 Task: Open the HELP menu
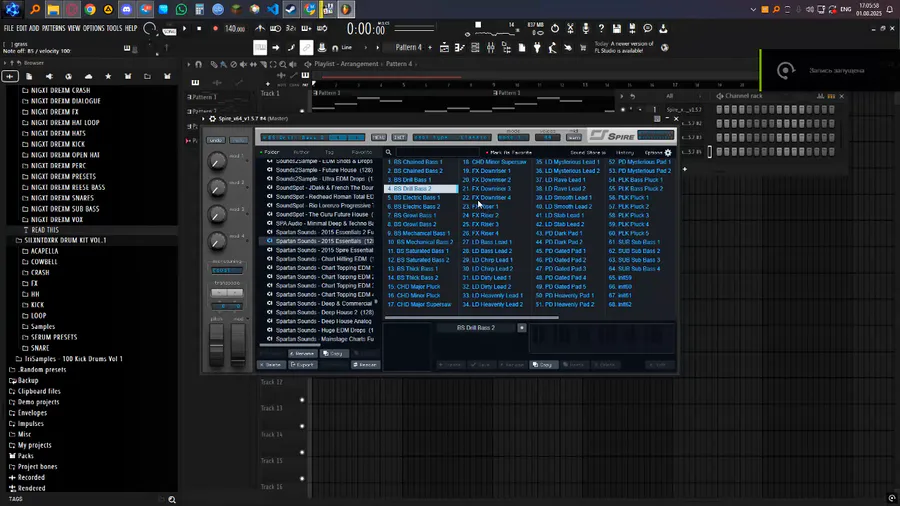[131, 28]
